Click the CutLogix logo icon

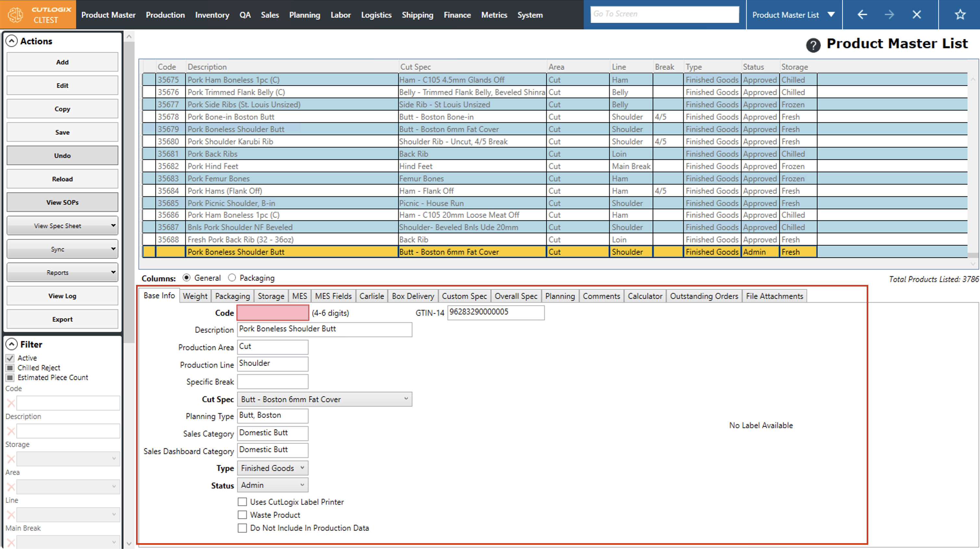pos(16,15)
